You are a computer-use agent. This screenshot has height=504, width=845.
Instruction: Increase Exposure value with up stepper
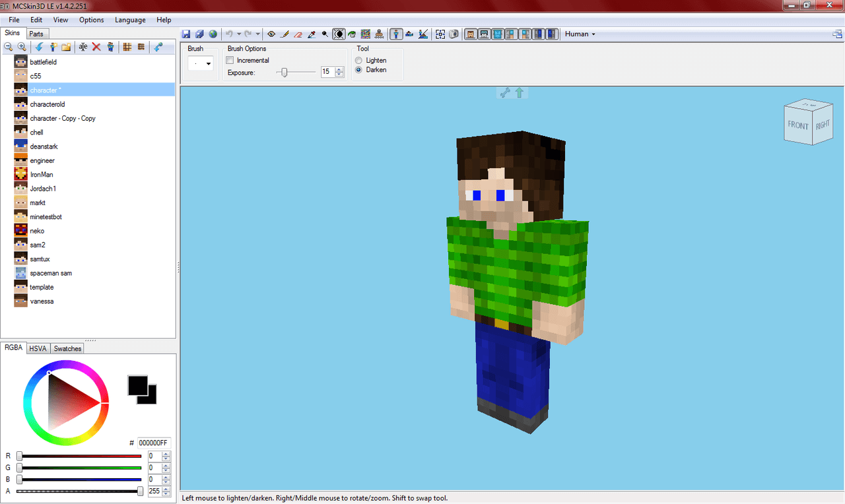(x=340, y=69)
